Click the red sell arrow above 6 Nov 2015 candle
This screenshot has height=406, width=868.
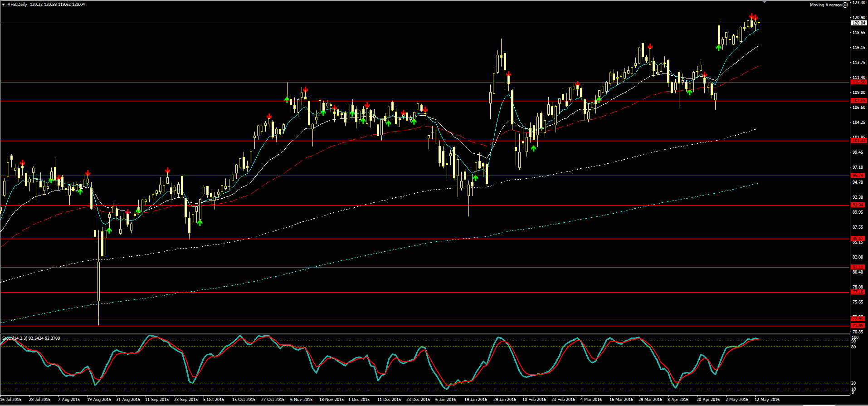[x=306, y=90]
